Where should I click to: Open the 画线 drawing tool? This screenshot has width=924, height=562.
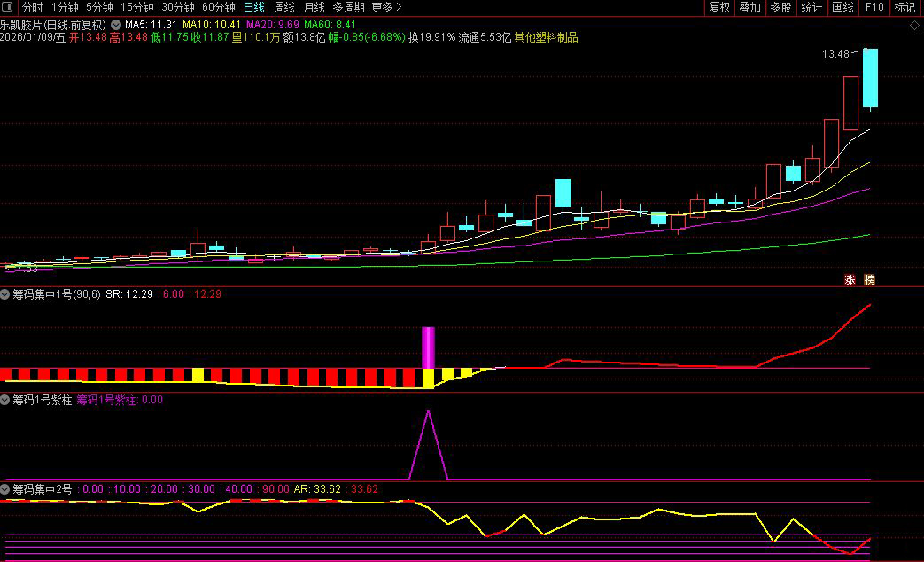(842, 8)
